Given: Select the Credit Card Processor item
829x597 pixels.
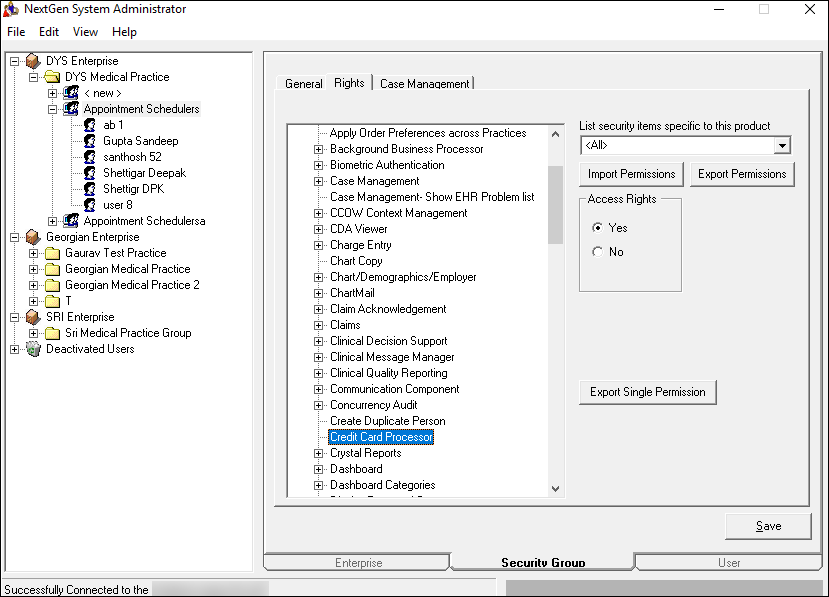Looking at the screenshot, I should click(381, 437).
